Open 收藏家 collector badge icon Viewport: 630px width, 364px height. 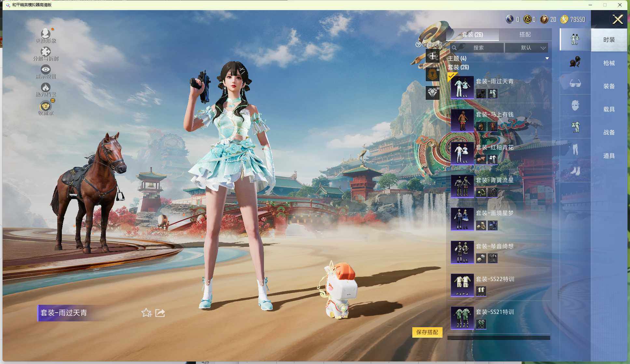[x=46, y=106]
